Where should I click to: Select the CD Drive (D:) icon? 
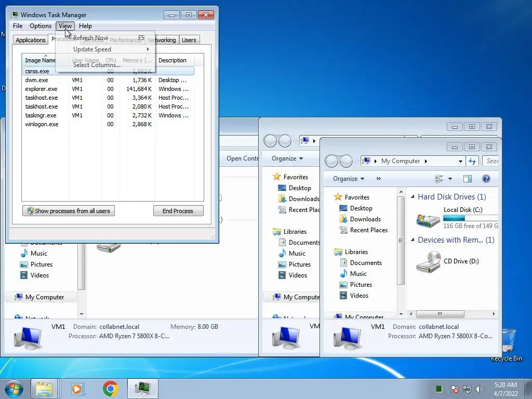click(428, 262)
